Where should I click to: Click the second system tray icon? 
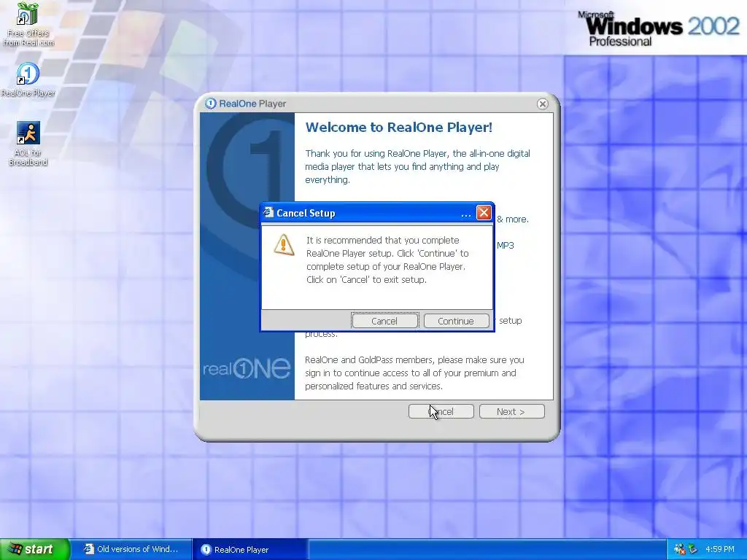click(x=692, y=549)
